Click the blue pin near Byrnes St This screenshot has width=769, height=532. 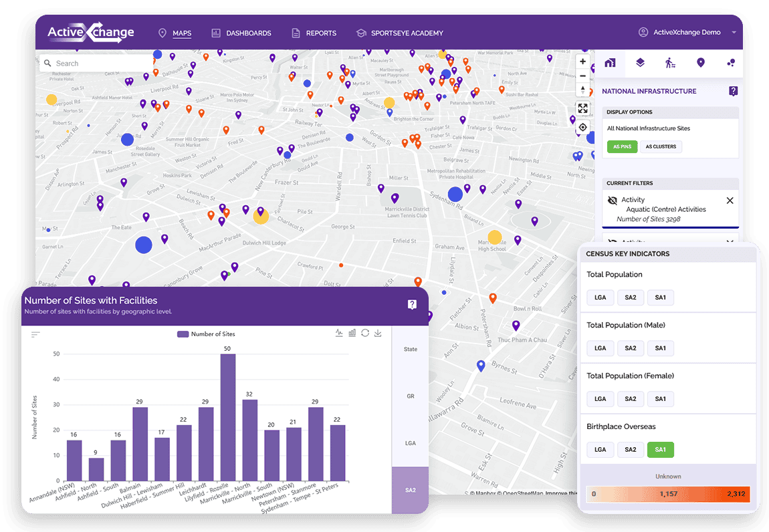click(481, 366)
